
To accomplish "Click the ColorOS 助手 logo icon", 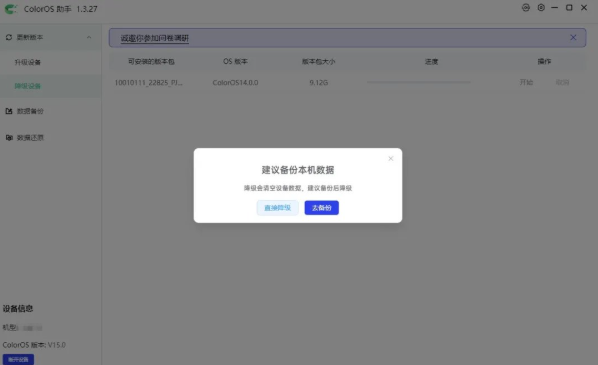I will click(11, 9).
